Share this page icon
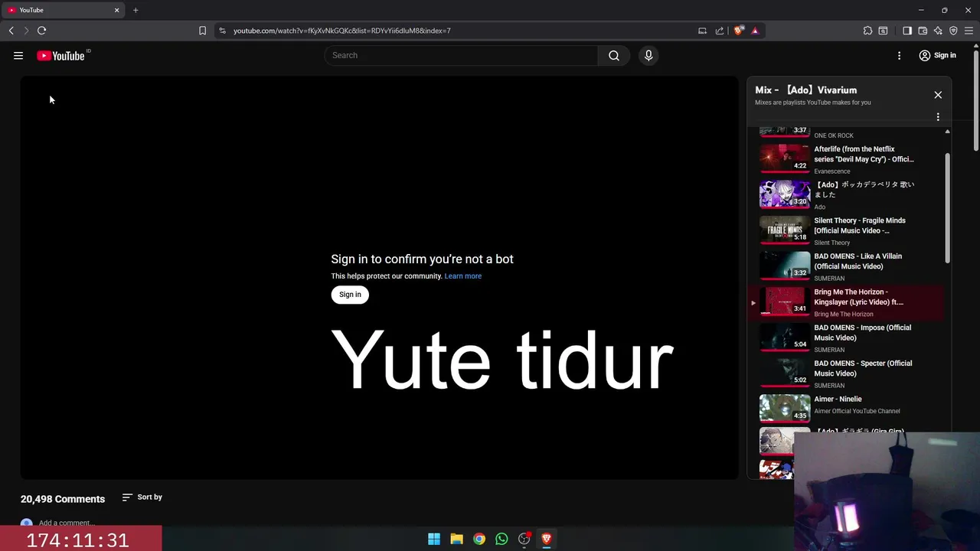The image size is (980, 551). pyautogui.click(x=720, y=31)
